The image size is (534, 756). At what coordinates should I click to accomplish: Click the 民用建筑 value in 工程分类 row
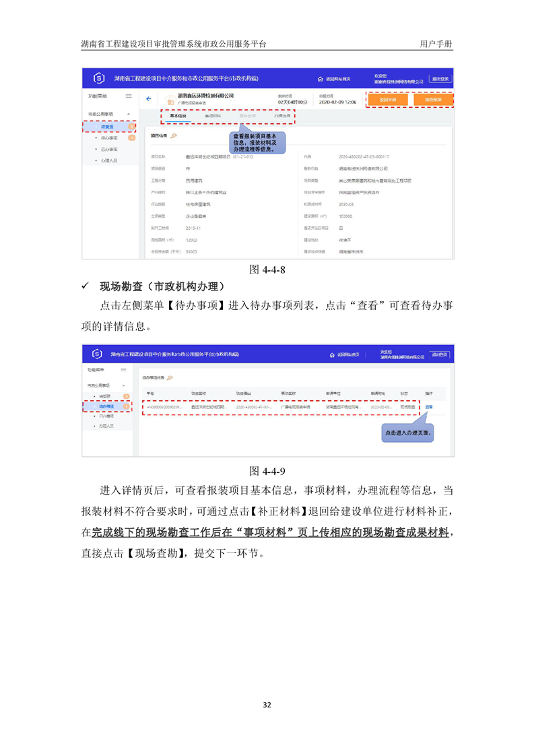194,181
